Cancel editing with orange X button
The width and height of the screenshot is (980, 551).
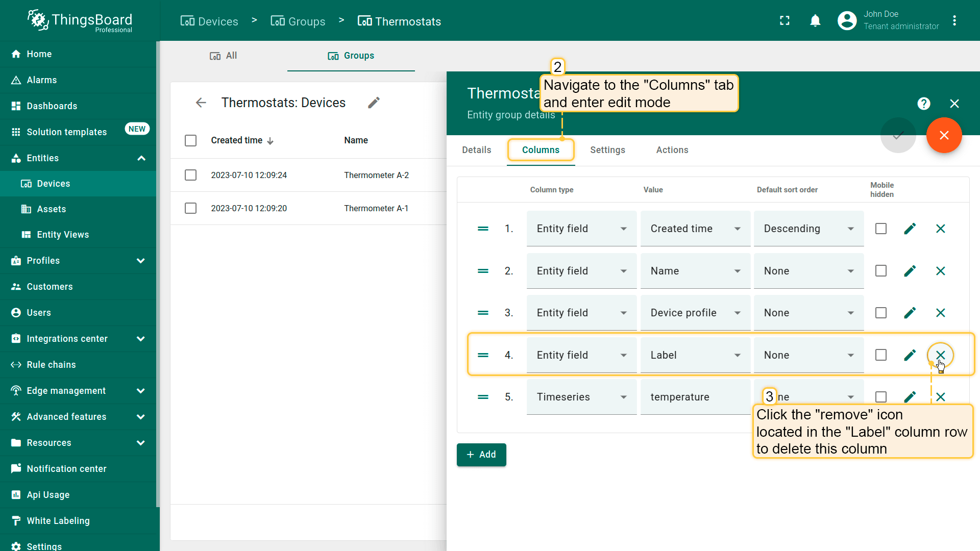click(x=944, y=135)
